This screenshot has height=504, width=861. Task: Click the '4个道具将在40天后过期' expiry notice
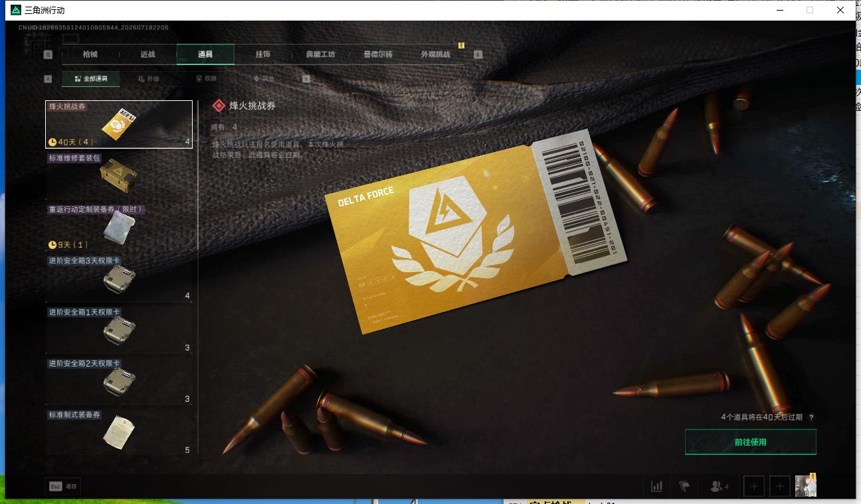pos(761,418)
